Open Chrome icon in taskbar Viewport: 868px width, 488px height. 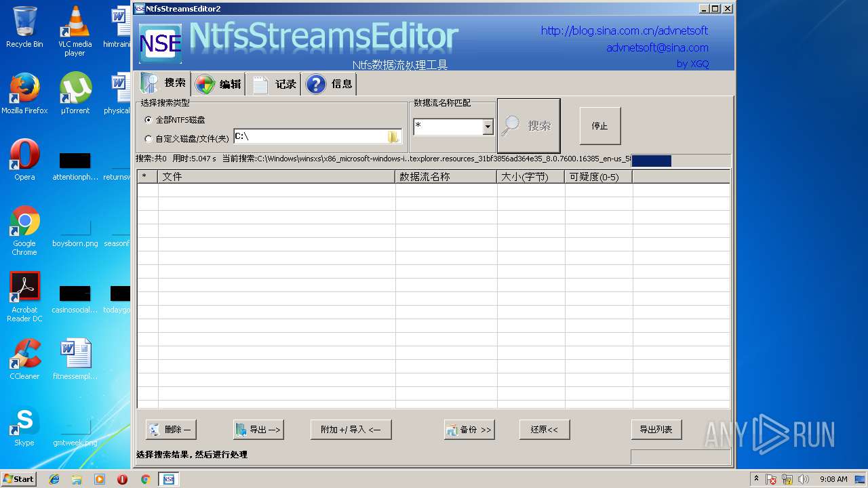(145, 479)
